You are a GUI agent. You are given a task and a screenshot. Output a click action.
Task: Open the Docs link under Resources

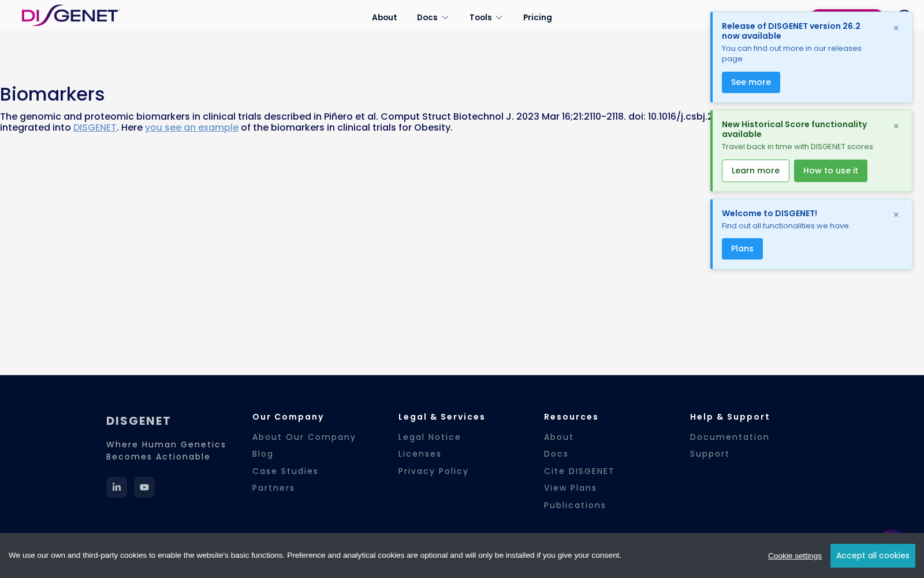click(556, 454)
